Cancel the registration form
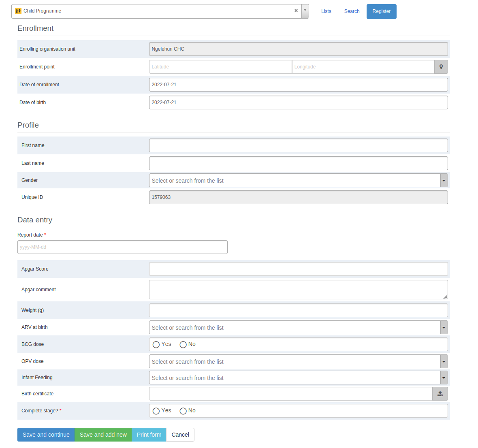478x448 pixels. 180,435
